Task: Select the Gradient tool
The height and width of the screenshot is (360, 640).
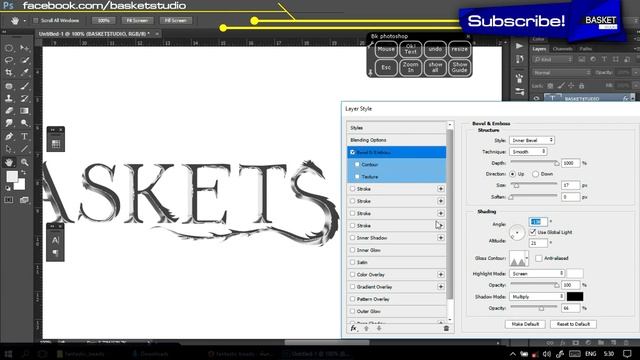Action: pyautogui.click(x=24, y=111)
